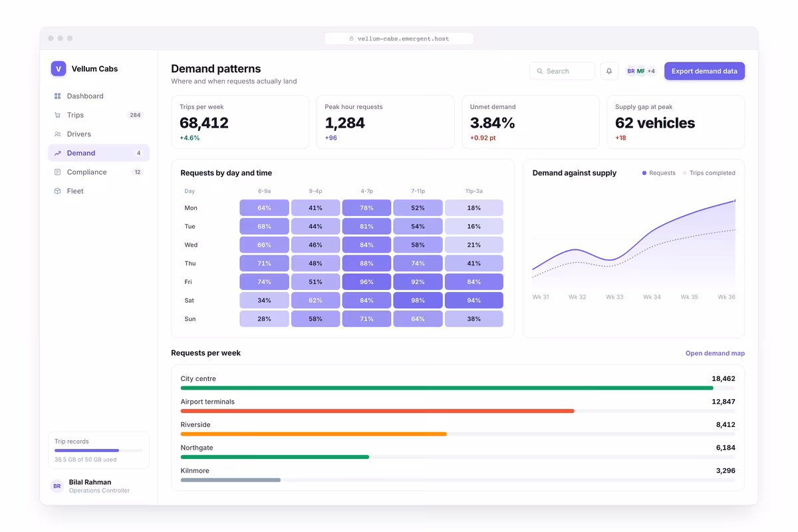
Task: Click the Wk 36 axis label
Action: 726,297
